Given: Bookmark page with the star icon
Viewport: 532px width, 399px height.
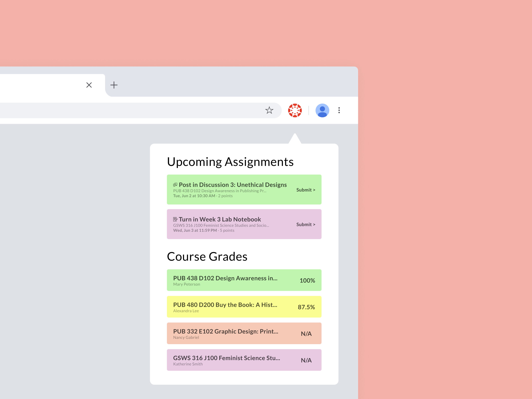Looking at the screenshot, I should pyautogui.click(x=269, y=110).
